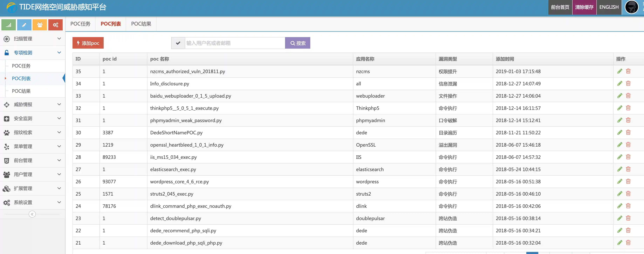
Task: Edit the nzcms_authorized_vuln_201811.py row
Action: [x=619, y=71]
